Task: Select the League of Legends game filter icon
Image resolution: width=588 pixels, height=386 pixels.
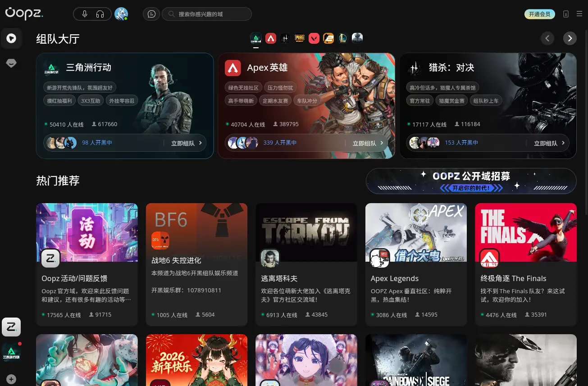Action: [x=343, y=38]
